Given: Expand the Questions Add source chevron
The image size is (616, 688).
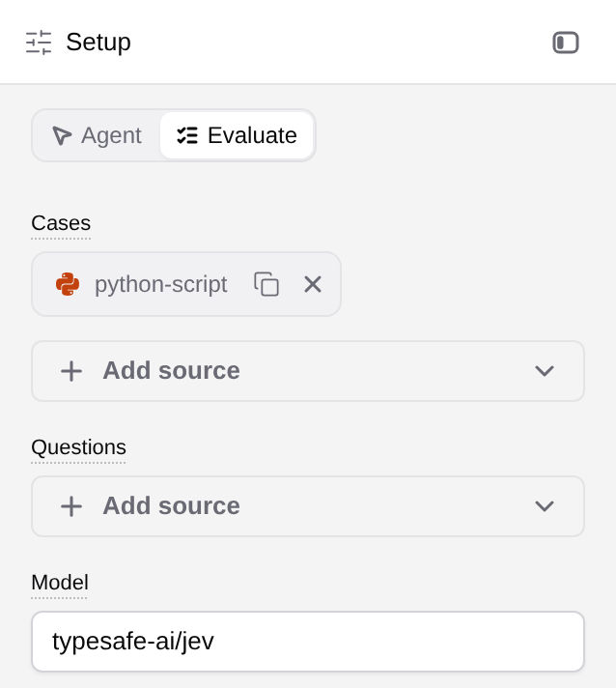Looking at the screenshot, I should click(545, 506).
